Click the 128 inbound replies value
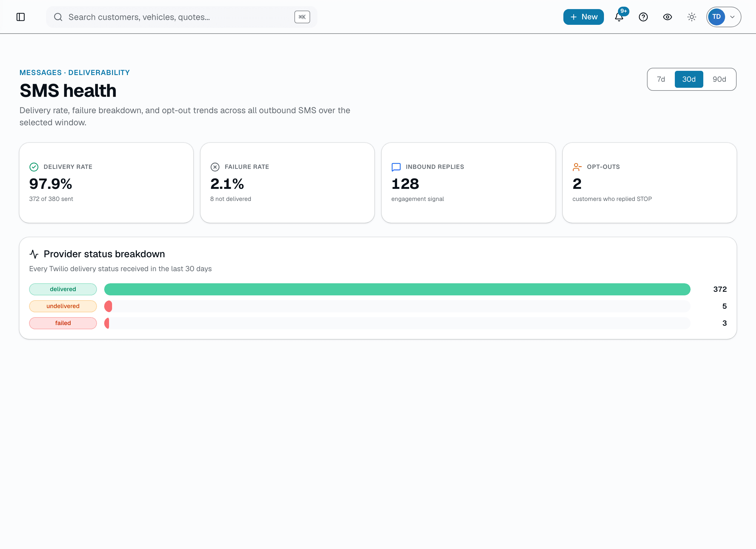The height and width of the screenshot is (549, 756). click(x=405, y=184)
